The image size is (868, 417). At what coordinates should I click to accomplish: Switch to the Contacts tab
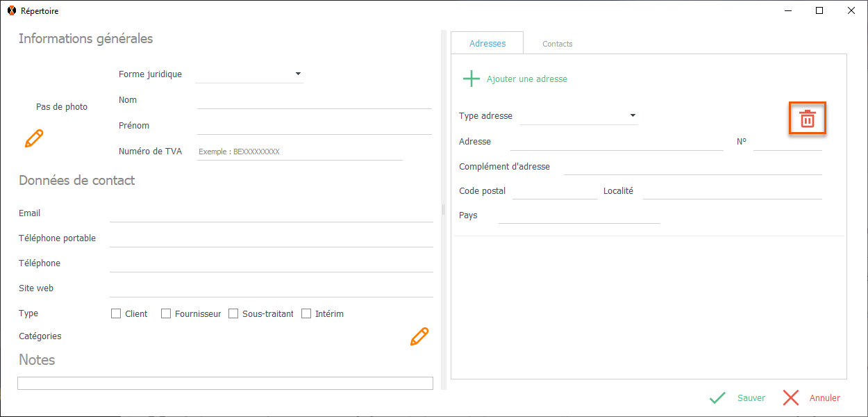[558, 44]
